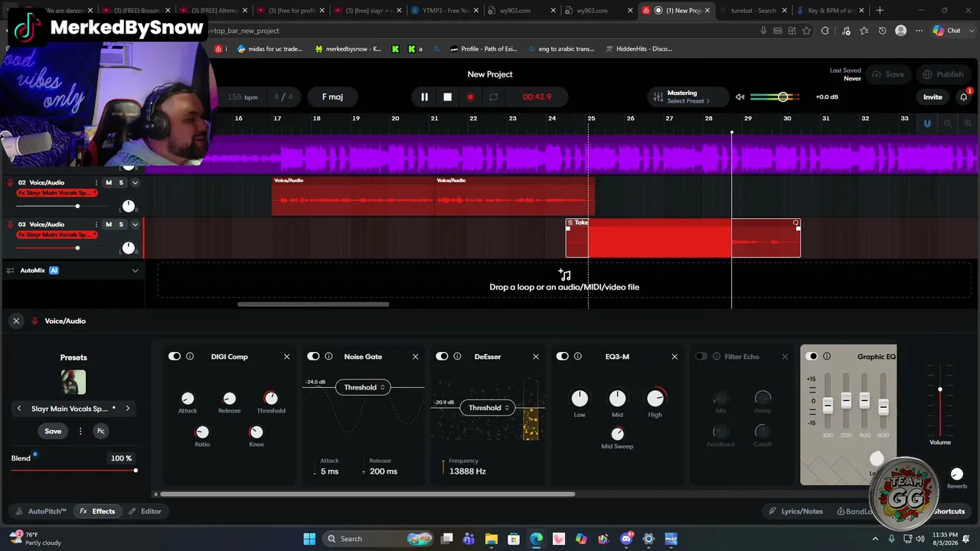
Task: Remove the Noise Gate effect
Action: 416,357
